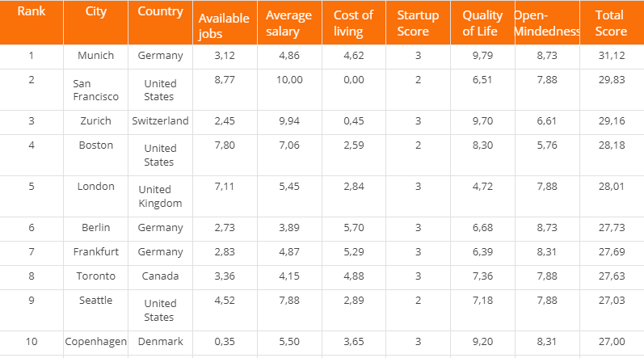Click the Total Score column header

611,23
